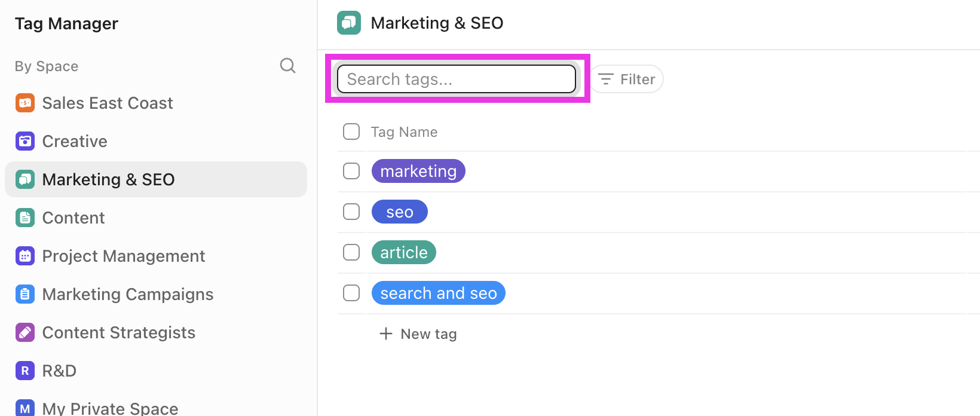Click the Creative space camera icon
The image size is (980, 416).
pyautogui.click(x=25, y=141)
